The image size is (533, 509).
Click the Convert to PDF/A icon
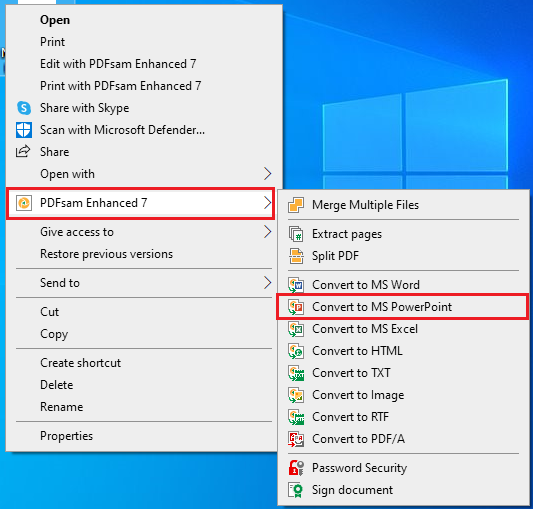[x=296, y=439]
